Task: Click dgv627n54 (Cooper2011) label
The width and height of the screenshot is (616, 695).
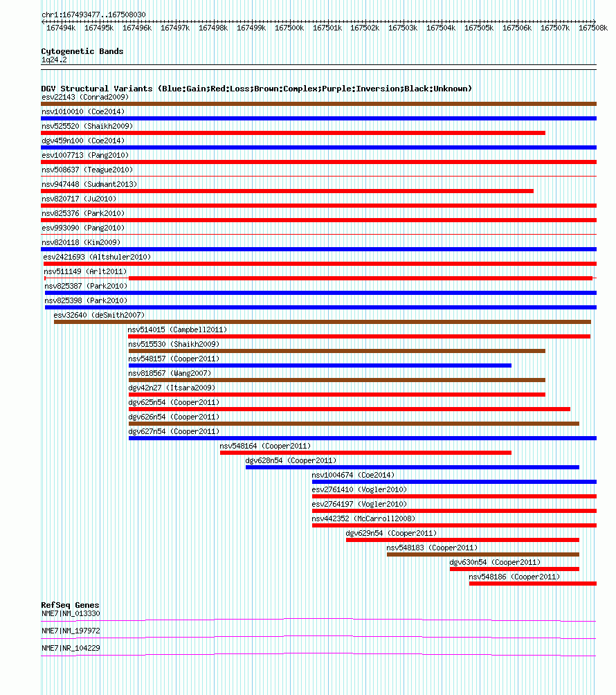Action: pos(174,432)
